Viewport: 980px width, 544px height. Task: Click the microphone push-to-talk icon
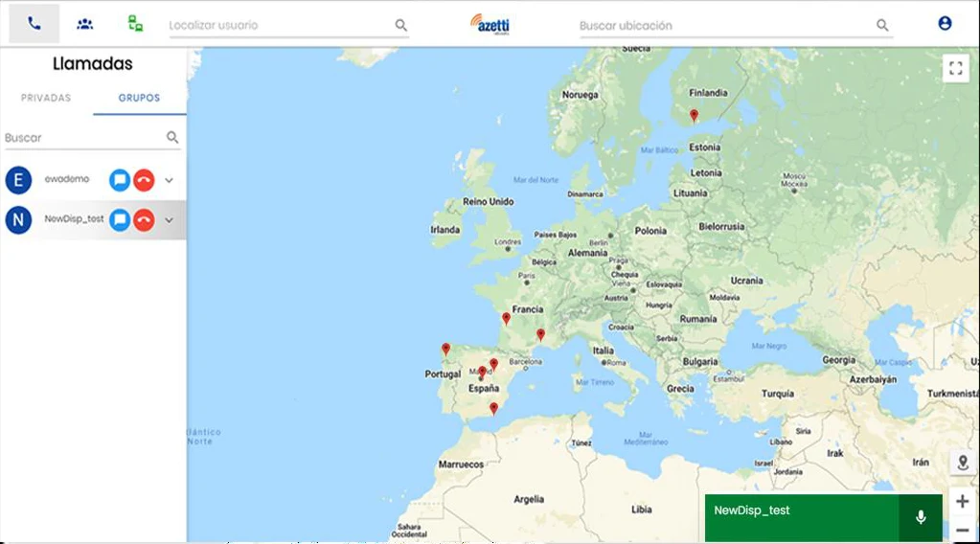click(x=921, y=518)
